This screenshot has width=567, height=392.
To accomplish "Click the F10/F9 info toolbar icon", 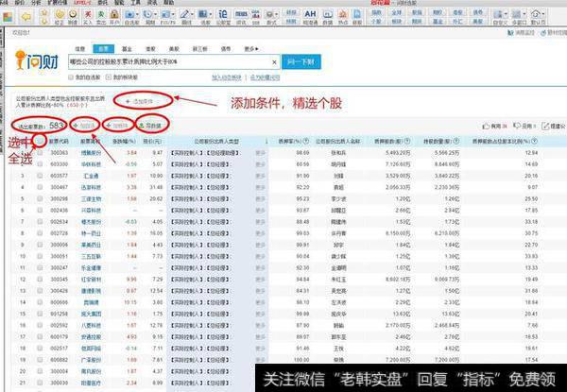I will (x=166, y=17).
